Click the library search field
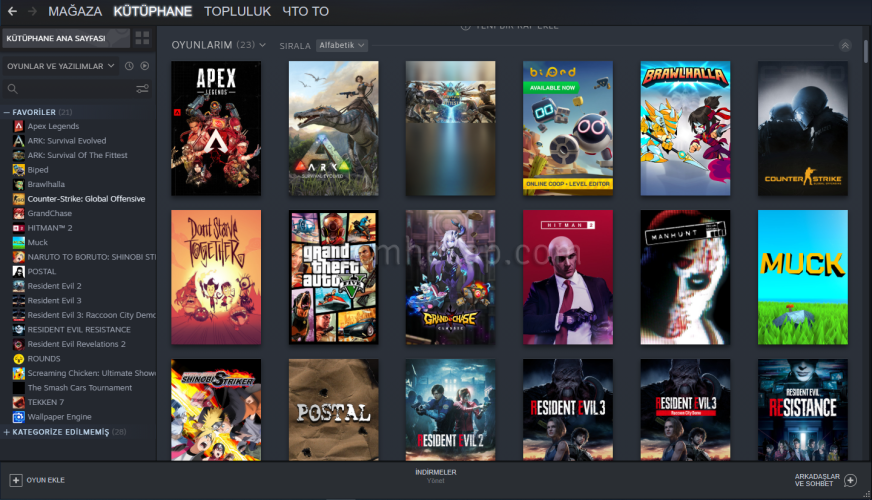Image resolution: width=872 pixels, height=500 pixels. point(70,89)
